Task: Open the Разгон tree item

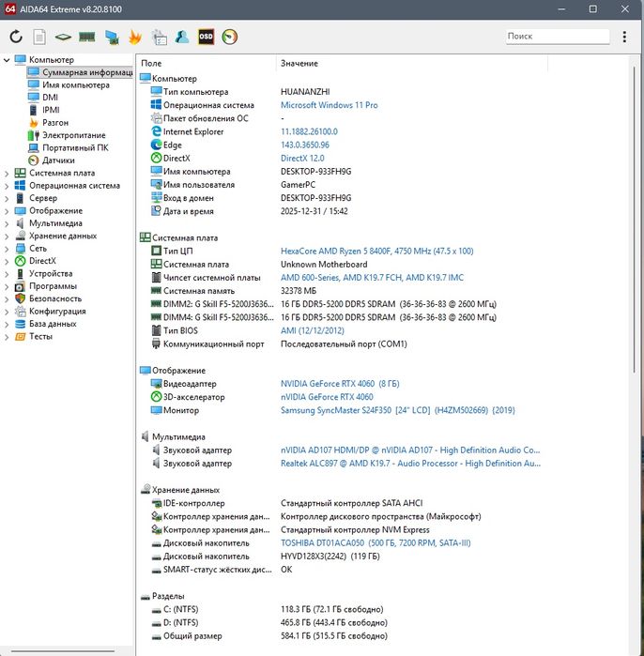Action: coord(48,123)
